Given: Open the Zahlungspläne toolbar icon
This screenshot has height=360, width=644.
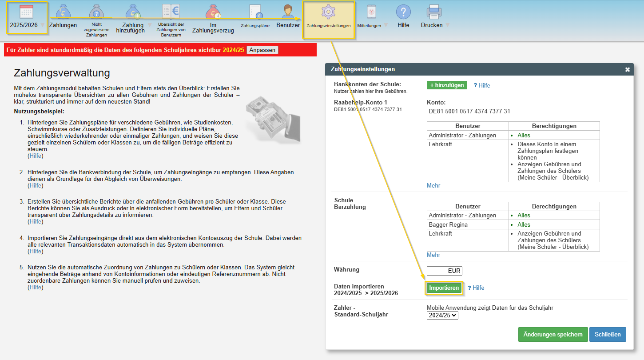Looking at the screenshot, I should [255, 12].
